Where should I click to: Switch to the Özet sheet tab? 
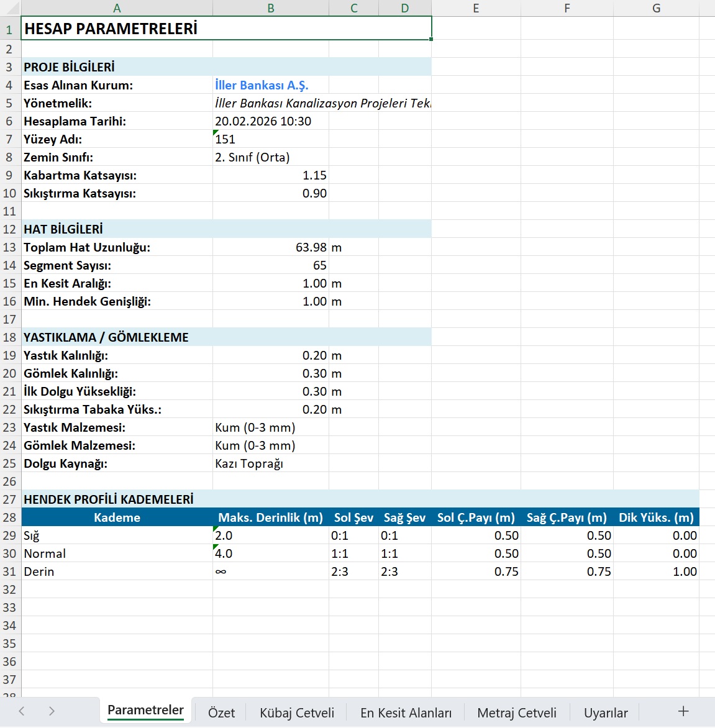click(x=221, y=712)
